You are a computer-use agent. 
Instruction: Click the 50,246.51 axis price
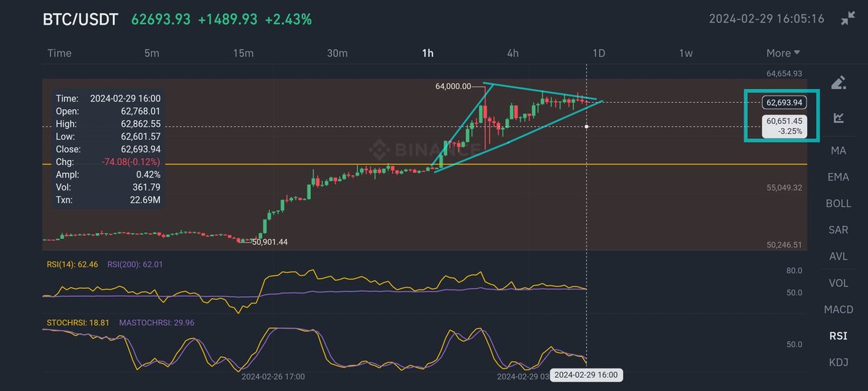pos(785,245)
